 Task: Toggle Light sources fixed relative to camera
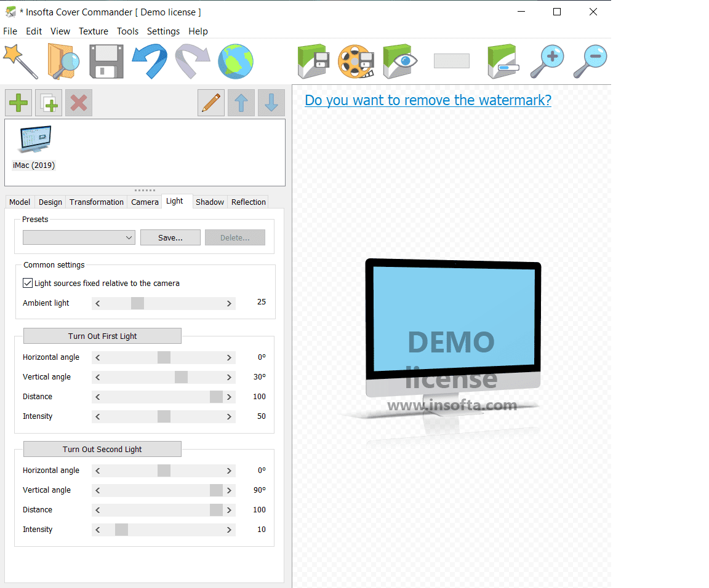tap(28, 283)
